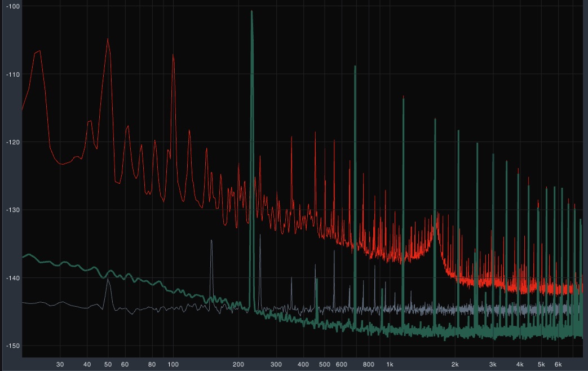The width and height of the screenshot is (588, 371).
Task: Click the 60 Hz frequency label
Action: (125, 364)
